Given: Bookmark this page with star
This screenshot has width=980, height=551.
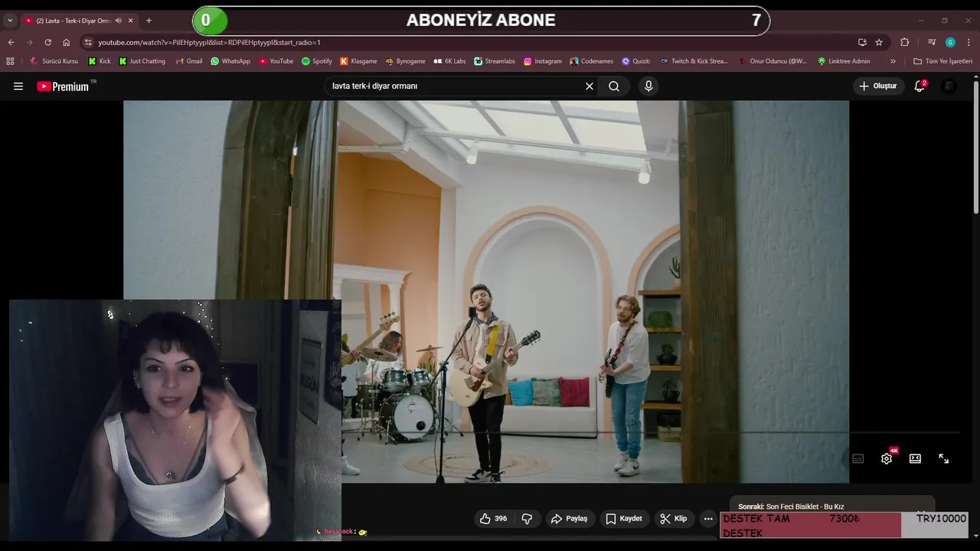Looking at the screenshot, I should [x=879, y=42].
